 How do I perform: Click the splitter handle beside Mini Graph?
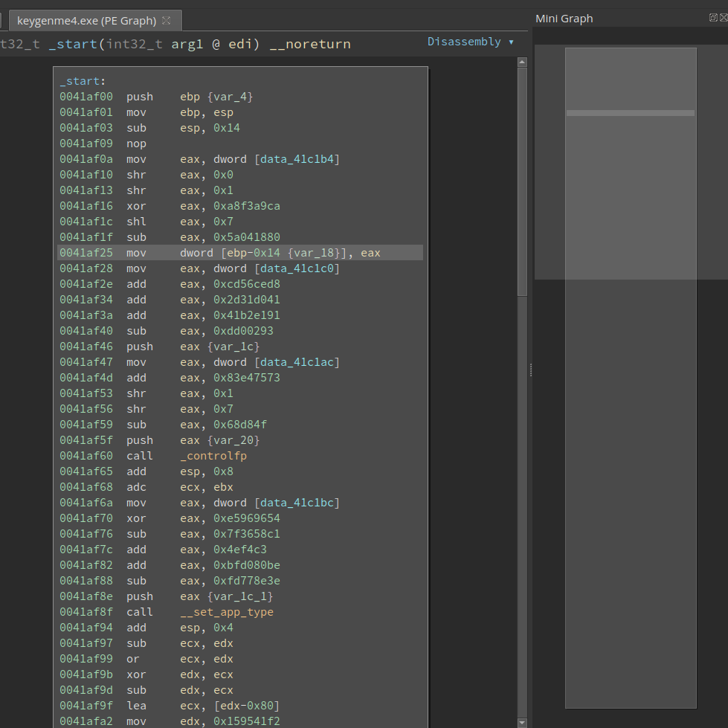[531, 370]
